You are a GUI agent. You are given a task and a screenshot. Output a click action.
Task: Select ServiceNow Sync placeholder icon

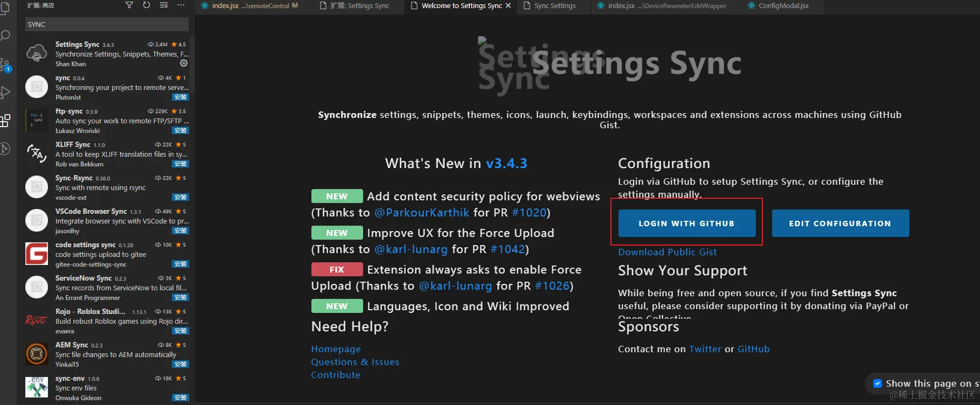[x=37, y=287]
